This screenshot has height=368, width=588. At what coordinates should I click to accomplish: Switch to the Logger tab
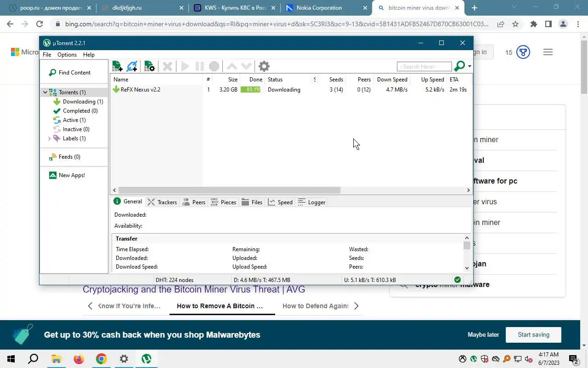(x=312, y=202)
